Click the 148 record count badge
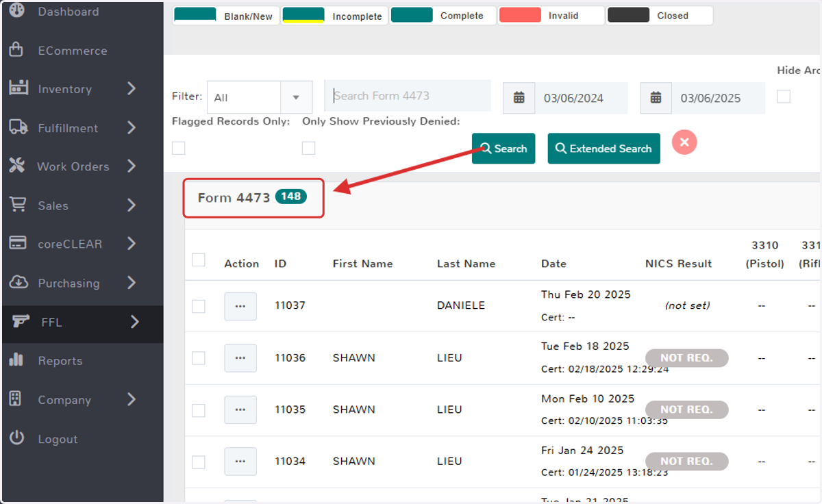Image resolution: width=822 pixels, height=504 pixels. coord(291,197)
